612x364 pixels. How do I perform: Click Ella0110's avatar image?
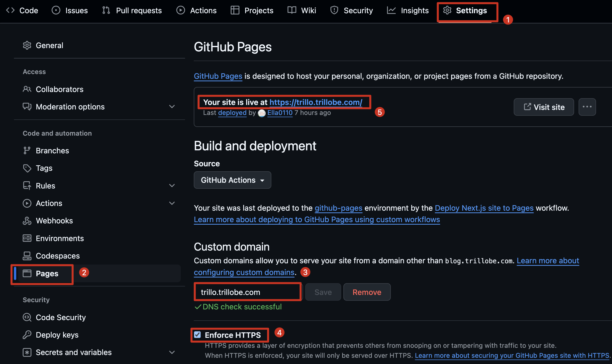pyautogui.click(x=262, y=113)
